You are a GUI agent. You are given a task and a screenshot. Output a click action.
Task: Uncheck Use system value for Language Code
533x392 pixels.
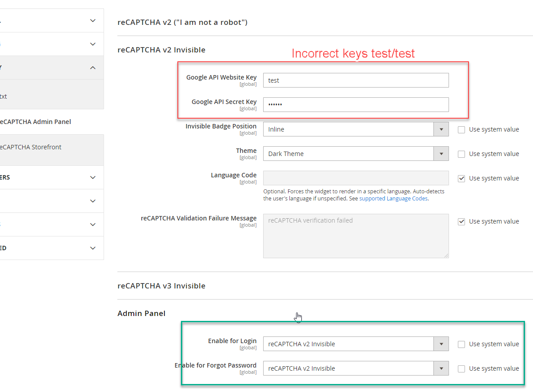point(461,178)
